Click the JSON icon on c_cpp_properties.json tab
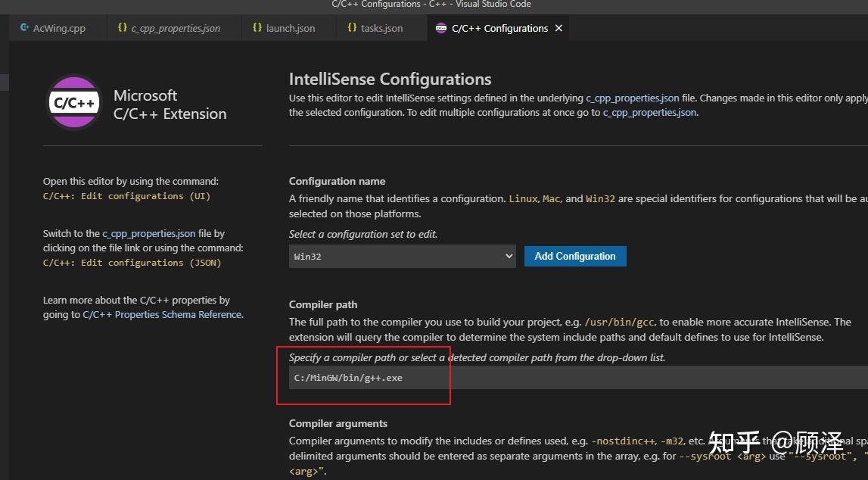 123,27
